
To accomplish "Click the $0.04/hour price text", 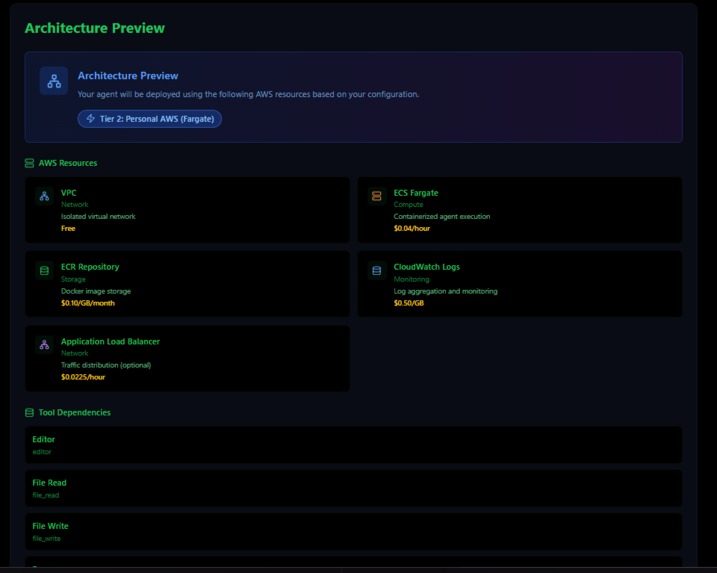I will pos(412,228).
